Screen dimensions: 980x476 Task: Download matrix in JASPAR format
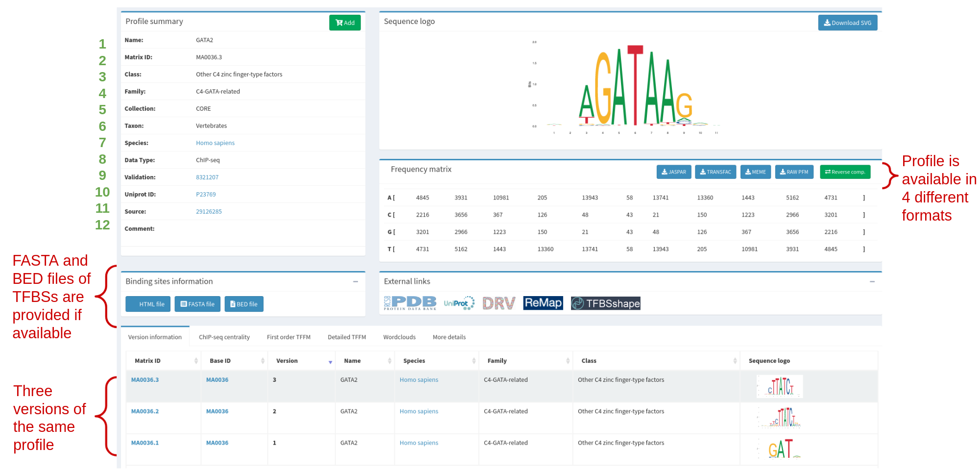pyautogui.click(x=673, y=172)
